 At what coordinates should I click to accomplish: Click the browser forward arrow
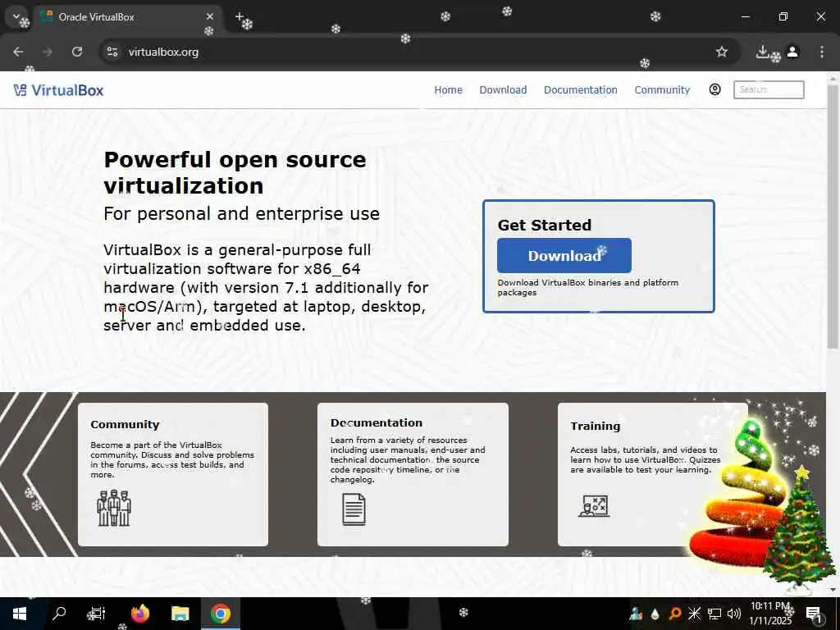(48, 52)
